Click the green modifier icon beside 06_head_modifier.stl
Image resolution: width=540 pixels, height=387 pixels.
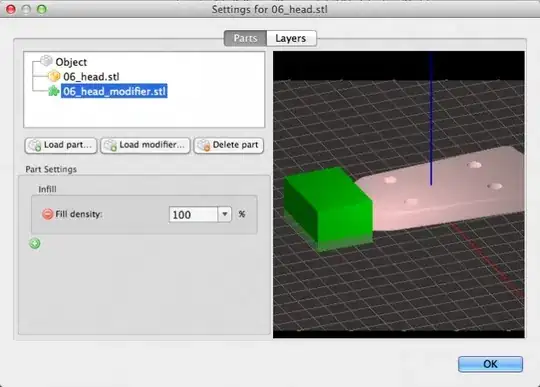(53, 91)
